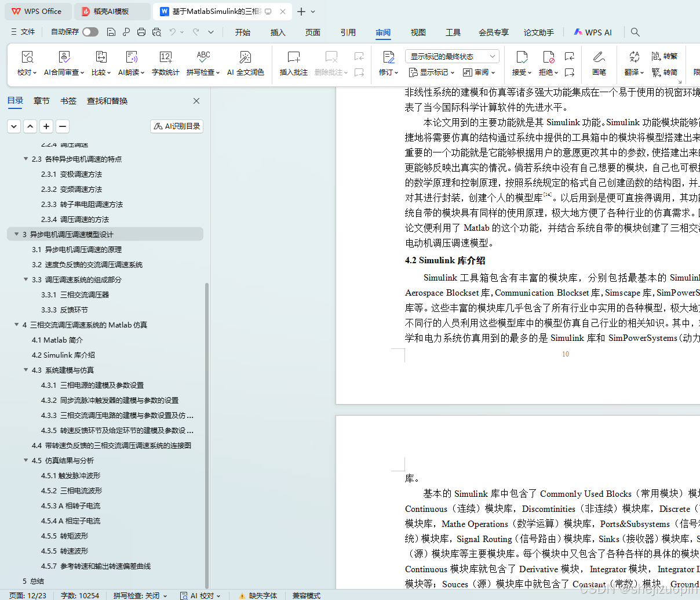Close the navigation pane
The height and width of the screenshot is (600, 700).
point(196,101)
